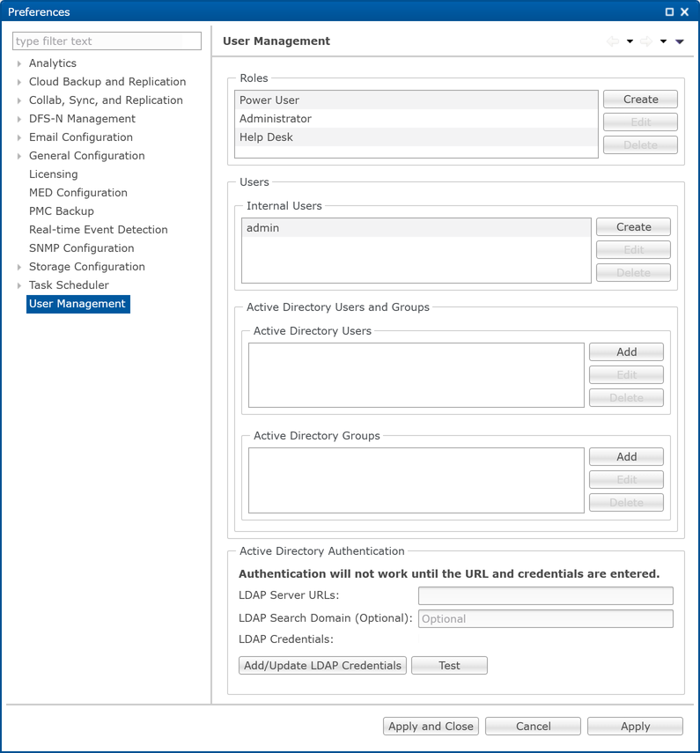Image resolution: width=700 pixels, height=753 pixels.
Task: Select the Power User role
Action: 416,100
